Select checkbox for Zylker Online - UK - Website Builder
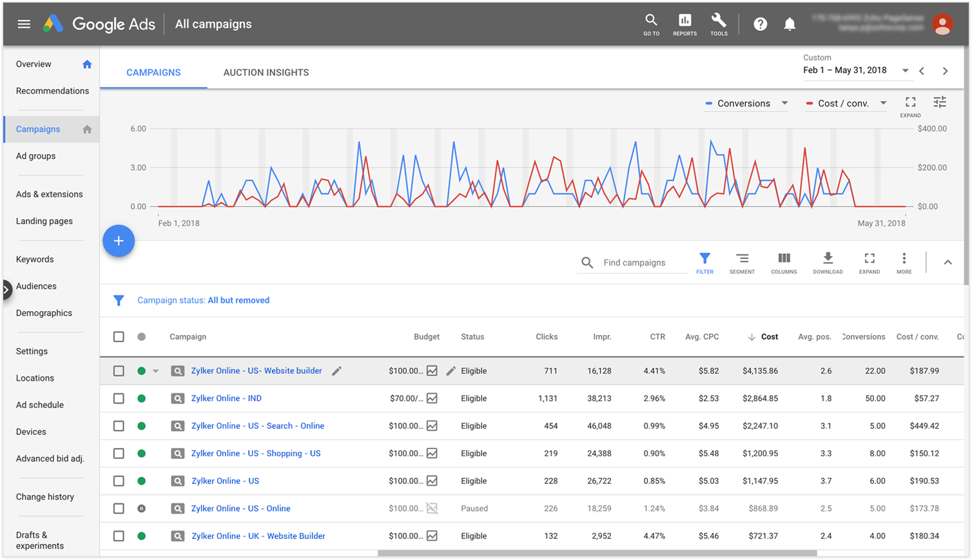The width and height of the screenshot is (972, 560). tap(119, 536)
